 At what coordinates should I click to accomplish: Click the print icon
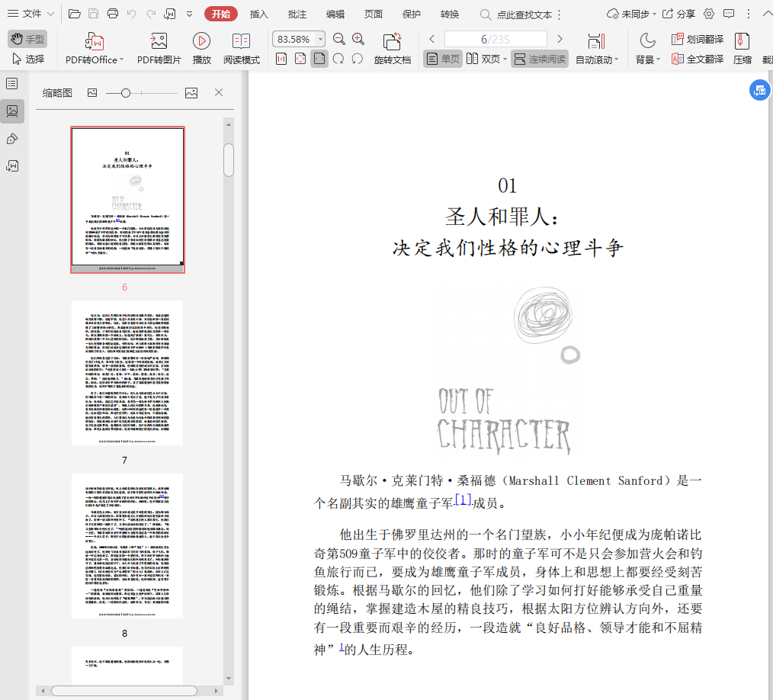click(112, 14)
